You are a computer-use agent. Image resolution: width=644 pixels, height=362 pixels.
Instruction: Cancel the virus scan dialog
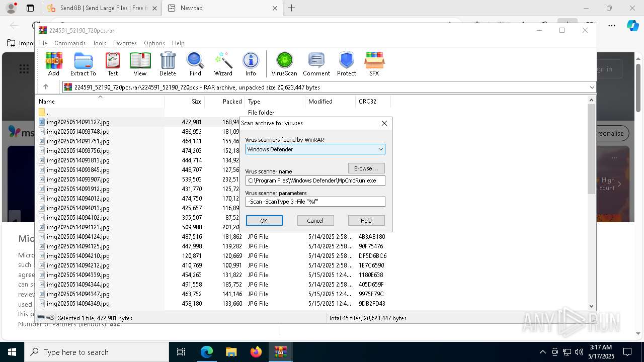315,221
